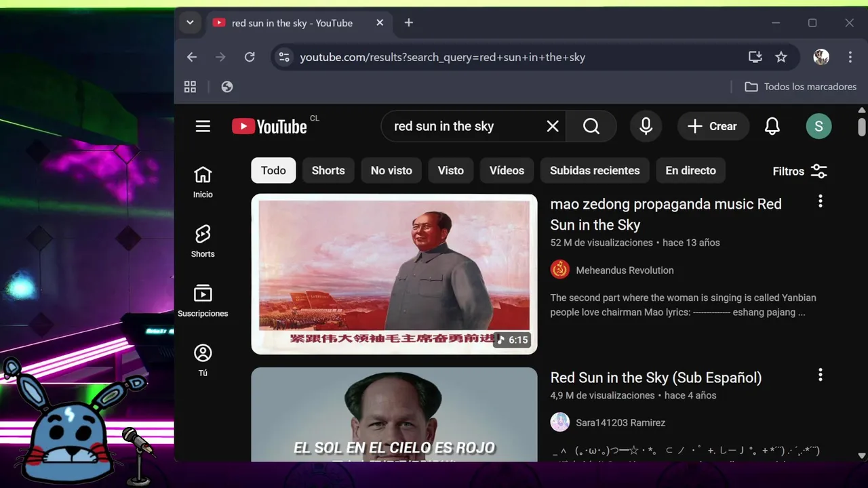Reload the current page
868x488 pixels.
coord(250,57)
